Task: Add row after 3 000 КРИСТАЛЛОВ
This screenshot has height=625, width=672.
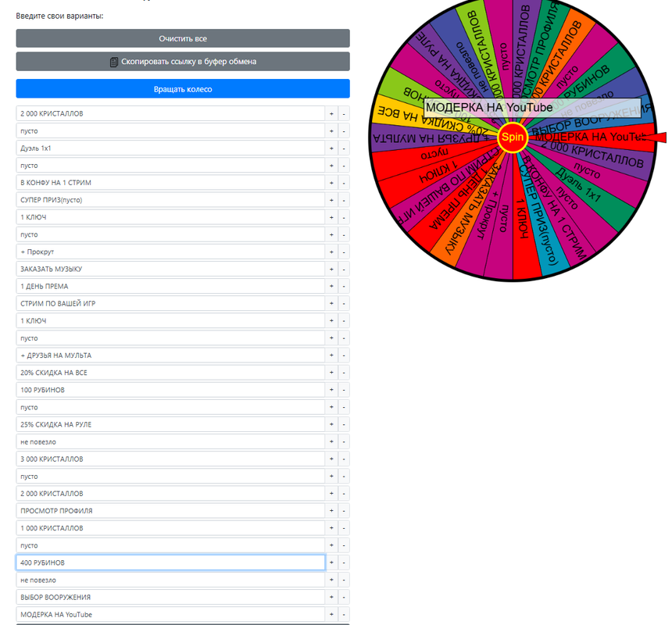Action: (331, 459)
